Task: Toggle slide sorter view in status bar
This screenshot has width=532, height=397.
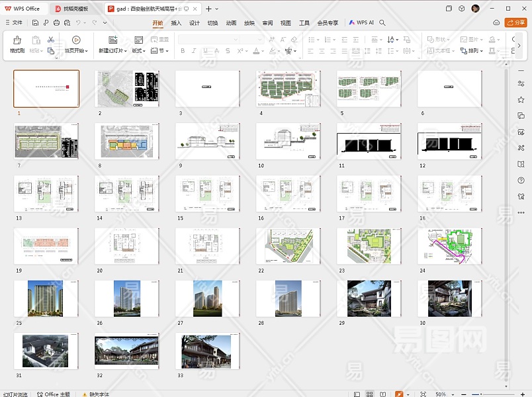Action: point(369,394)
